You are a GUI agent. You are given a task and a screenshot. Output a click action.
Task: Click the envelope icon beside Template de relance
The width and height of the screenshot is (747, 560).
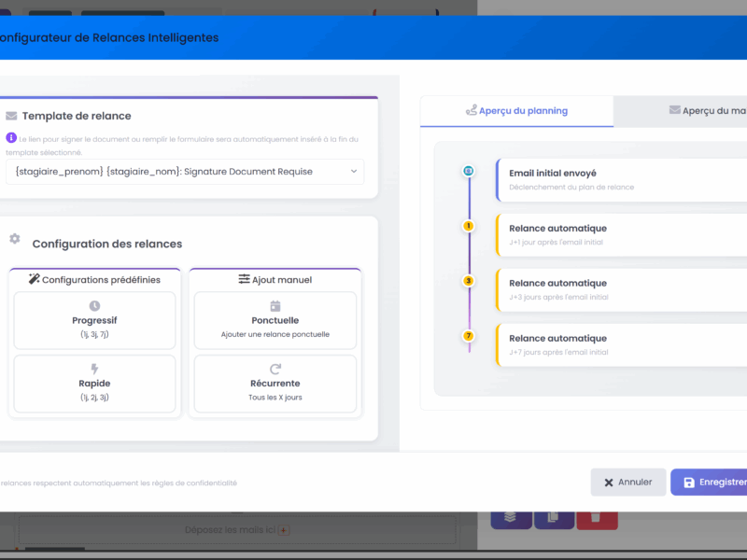(x=11, y=117)
